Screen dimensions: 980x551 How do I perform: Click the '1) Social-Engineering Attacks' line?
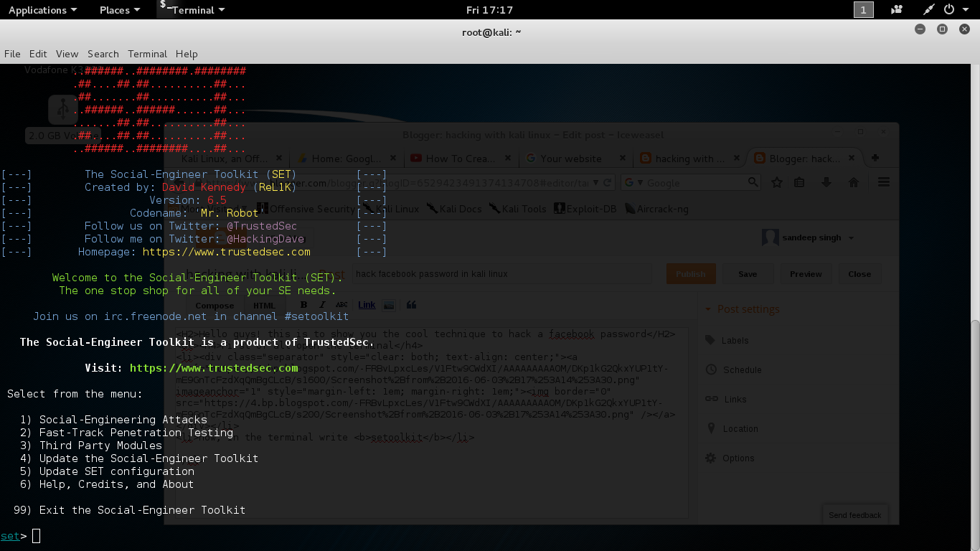(x=113, y=420)
